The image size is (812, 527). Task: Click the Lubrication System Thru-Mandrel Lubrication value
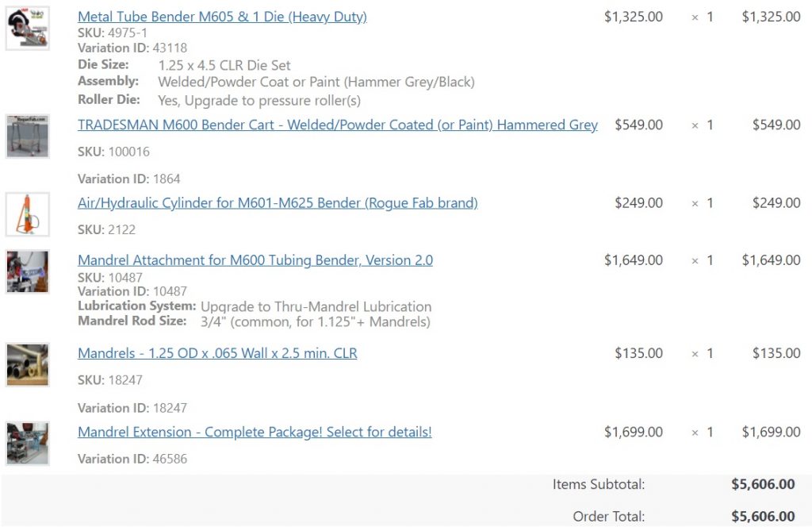click(316, 307)
